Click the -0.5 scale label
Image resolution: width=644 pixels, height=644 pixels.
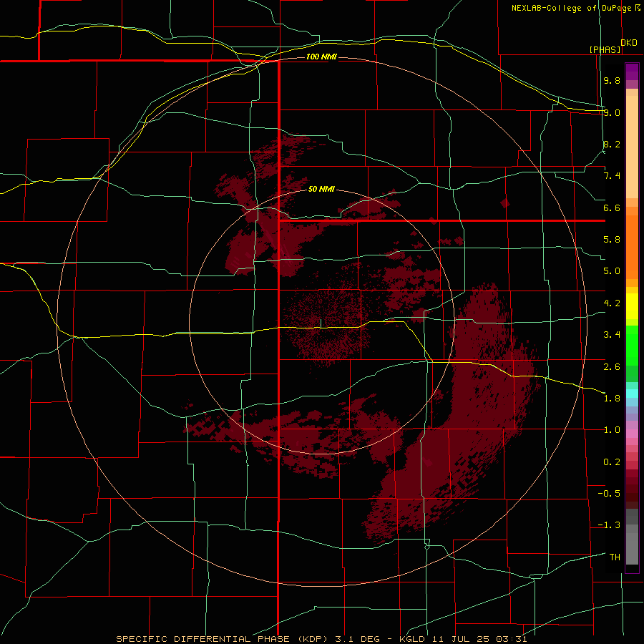(609, 494)
